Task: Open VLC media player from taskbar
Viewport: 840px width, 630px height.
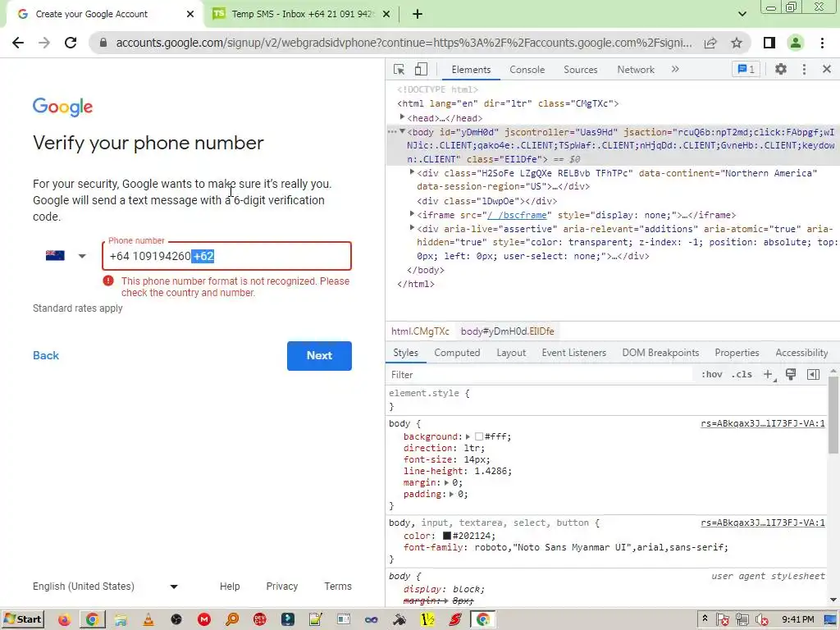Action: (148, 620)
